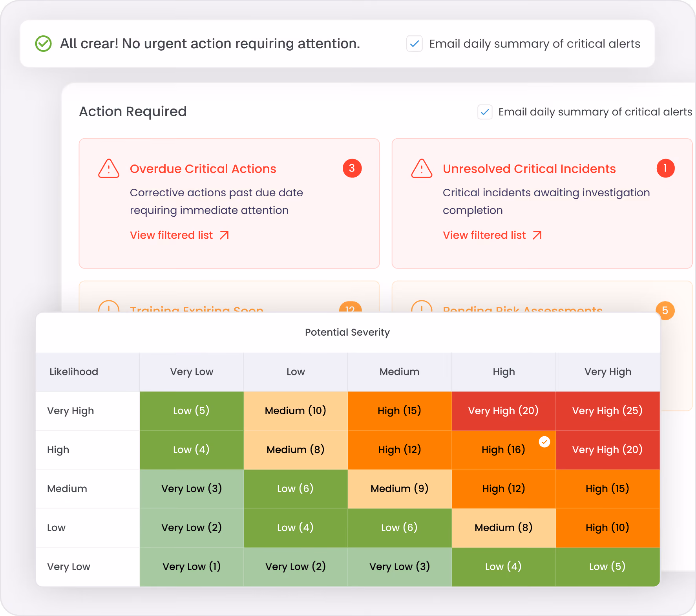Select the Medium (10) risk cell
Image resolution: width=696 pixels, height=616 pixels.
tap(296, 411)
